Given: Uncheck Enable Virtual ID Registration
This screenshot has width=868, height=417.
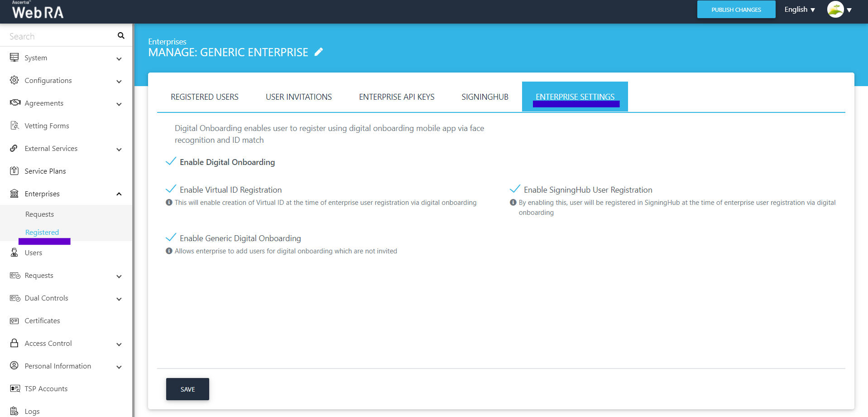Looking at the screenshot, I should point(171,189).
